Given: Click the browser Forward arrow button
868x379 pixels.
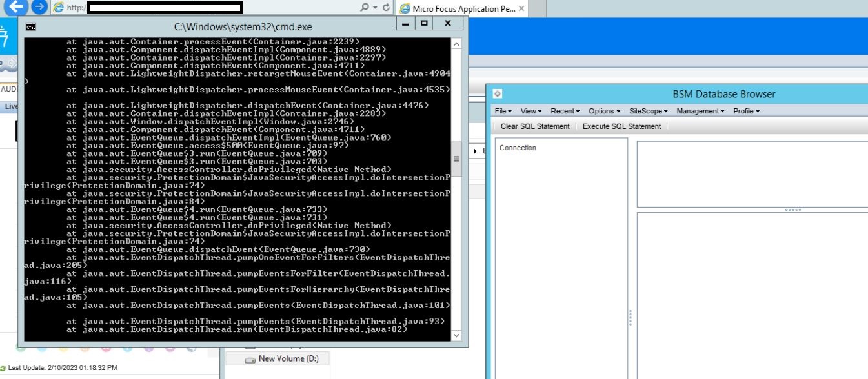Looking at the screenshot, I should (39, 6).
